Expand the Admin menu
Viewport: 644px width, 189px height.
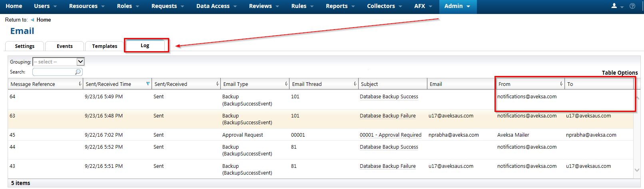coord(457,6)
